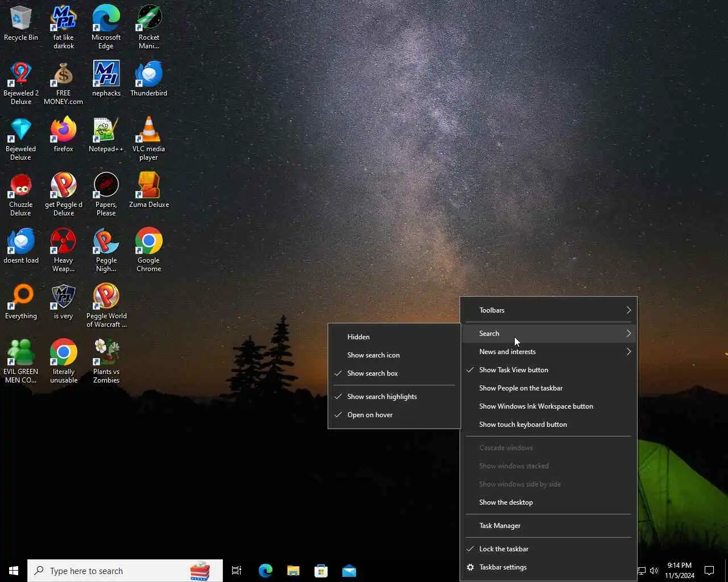The height and width of the screenshot is (582, 728).
Task: Select the nephacks desktop shortcut
Action: coord(106,79)
